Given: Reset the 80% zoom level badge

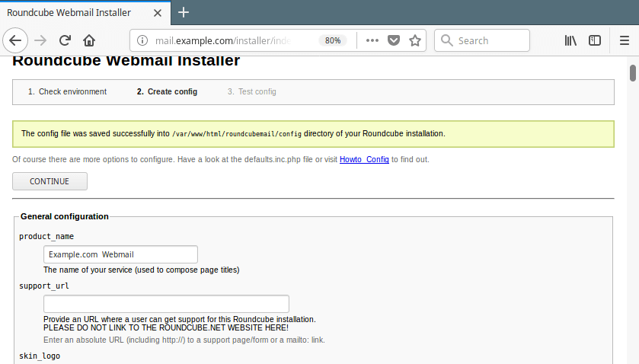Looking at the screenshot, I should 333,40.
